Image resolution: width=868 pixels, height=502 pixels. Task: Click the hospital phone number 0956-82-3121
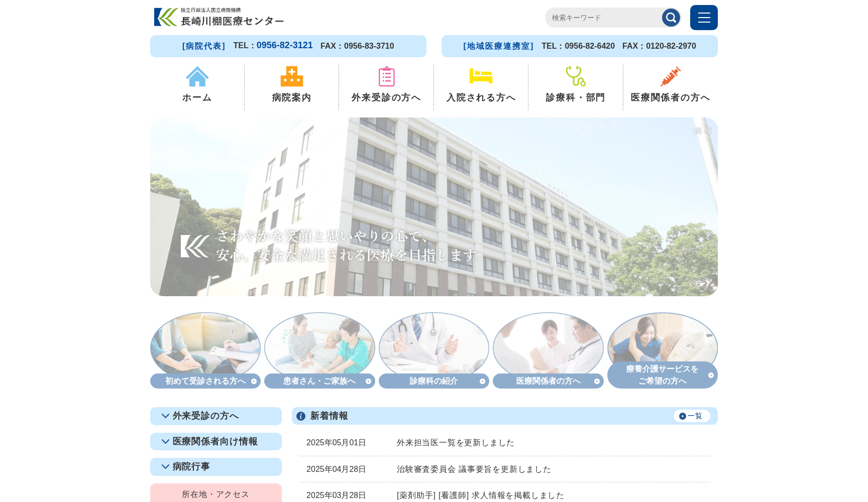tap(284, 45)
